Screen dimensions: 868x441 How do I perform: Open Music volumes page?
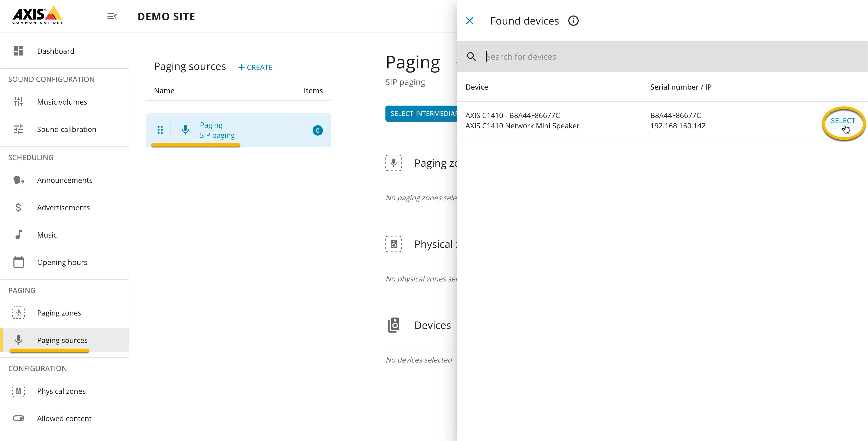point(64,102)
